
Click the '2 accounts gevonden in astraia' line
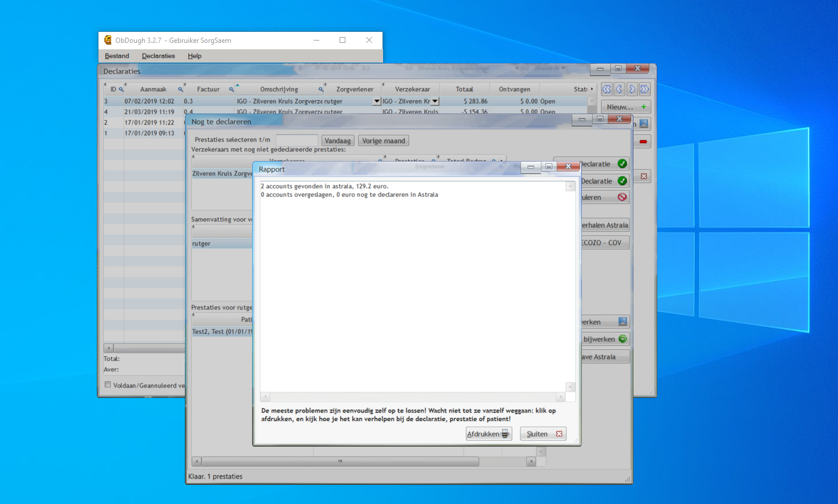click(325, 187)
